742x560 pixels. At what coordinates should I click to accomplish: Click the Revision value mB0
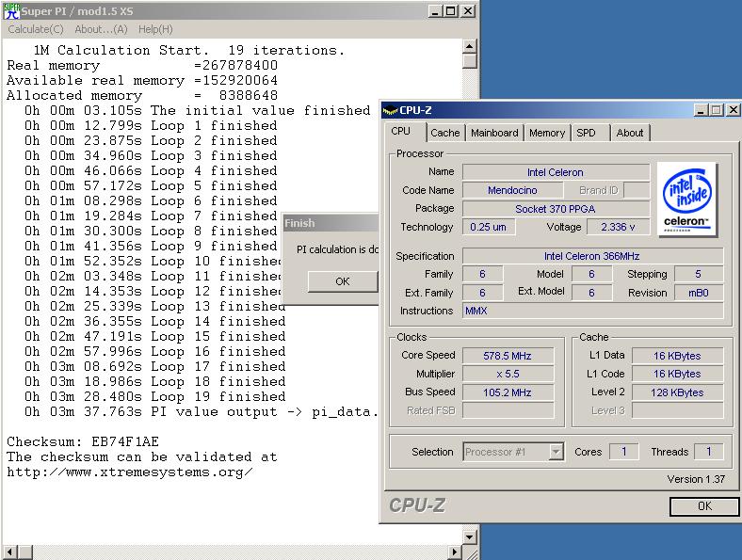point(699,293)
